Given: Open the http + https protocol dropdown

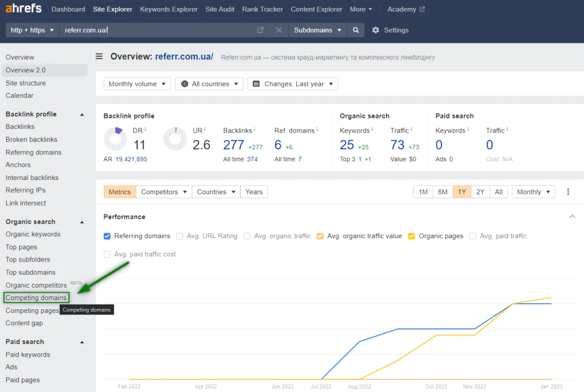Looking at the screenshot, I should click(x=33, y=30).
